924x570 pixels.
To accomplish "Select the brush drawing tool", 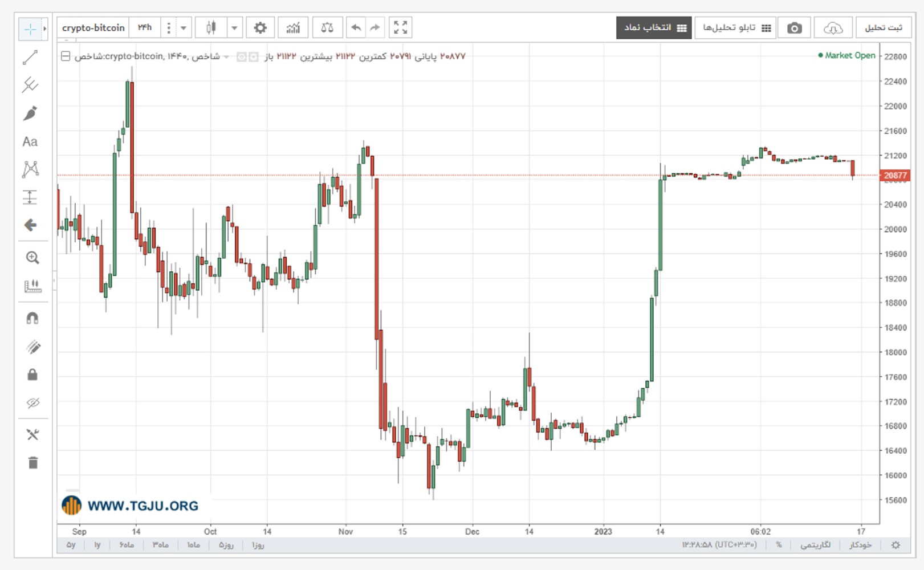I will pyautogui.click(x=30, y=113).
